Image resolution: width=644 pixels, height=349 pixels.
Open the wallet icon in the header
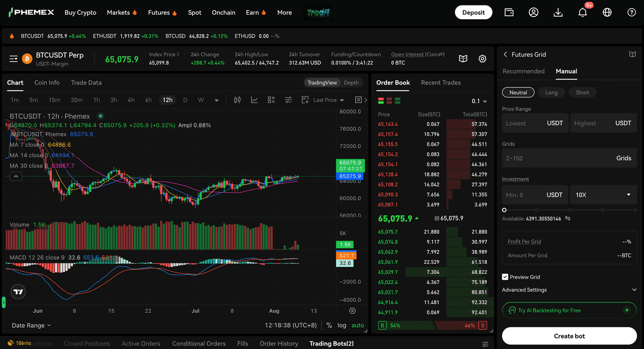pos(509,13)
